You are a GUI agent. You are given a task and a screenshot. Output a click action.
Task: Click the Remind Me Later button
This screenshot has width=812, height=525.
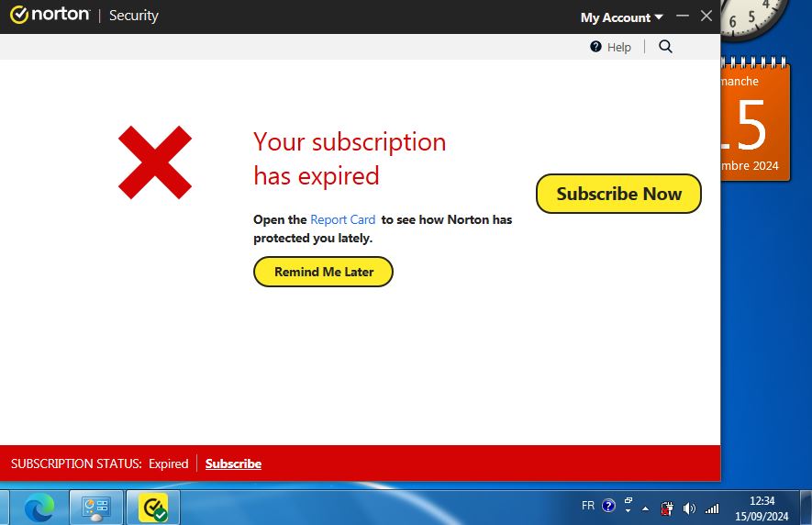pos(323,272)
